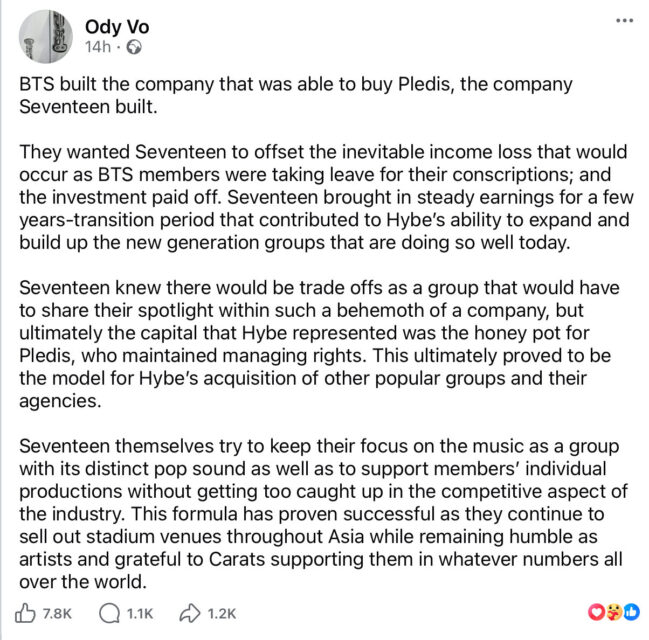Screen dimensions: 649x640
Task: Open the three-dot post options menu
Action: click(x=624, y=20)
